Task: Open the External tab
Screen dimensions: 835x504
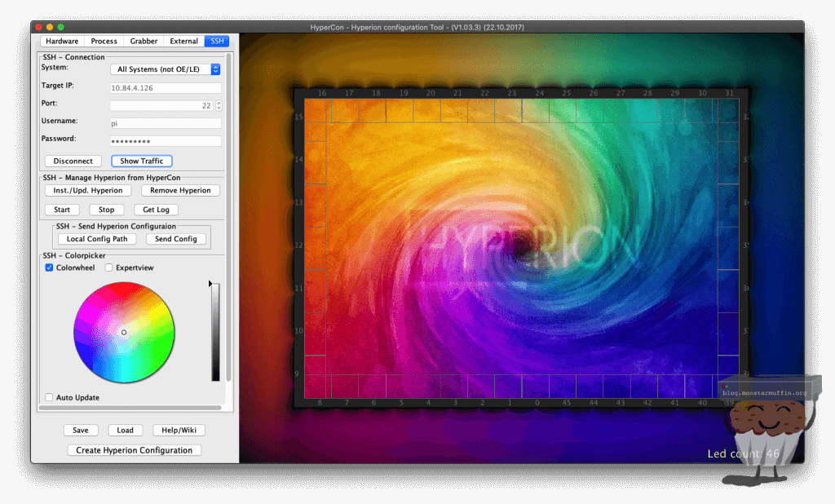Action: coord(183,41)
